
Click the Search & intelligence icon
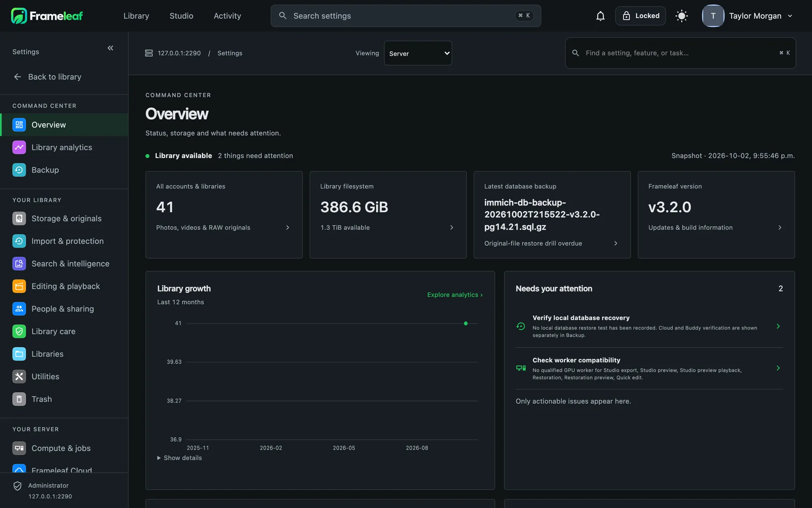[19, 264]
